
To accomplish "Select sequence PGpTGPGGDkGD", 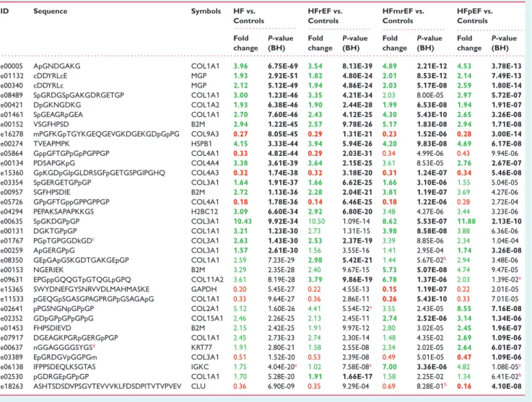I will coord(63,241).
